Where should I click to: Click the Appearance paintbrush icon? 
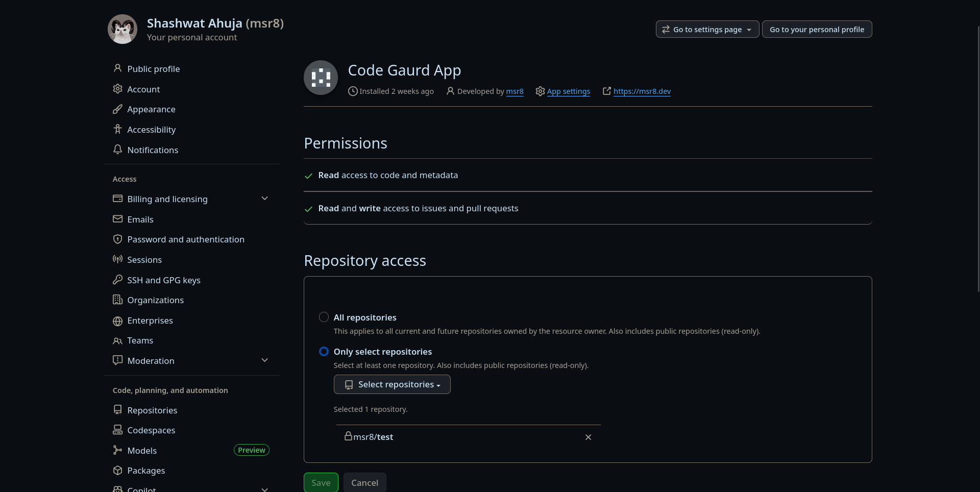pos(117,109)
